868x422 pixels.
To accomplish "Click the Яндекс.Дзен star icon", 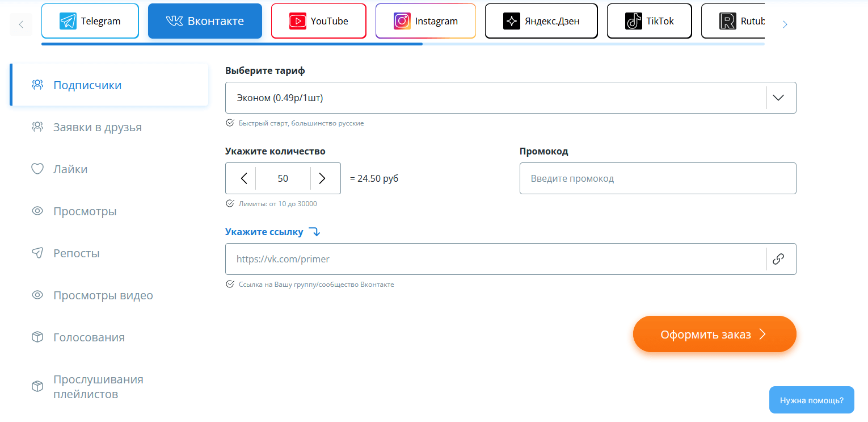I will (x=512, y=21).
